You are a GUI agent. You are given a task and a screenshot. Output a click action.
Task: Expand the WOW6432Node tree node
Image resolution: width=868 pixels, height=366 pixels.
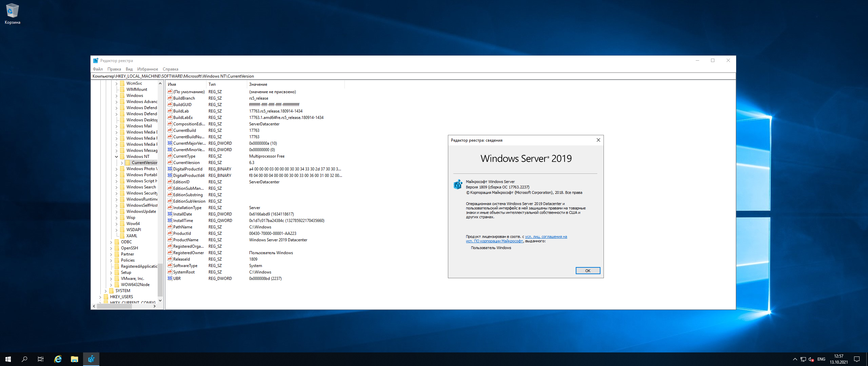111,285
